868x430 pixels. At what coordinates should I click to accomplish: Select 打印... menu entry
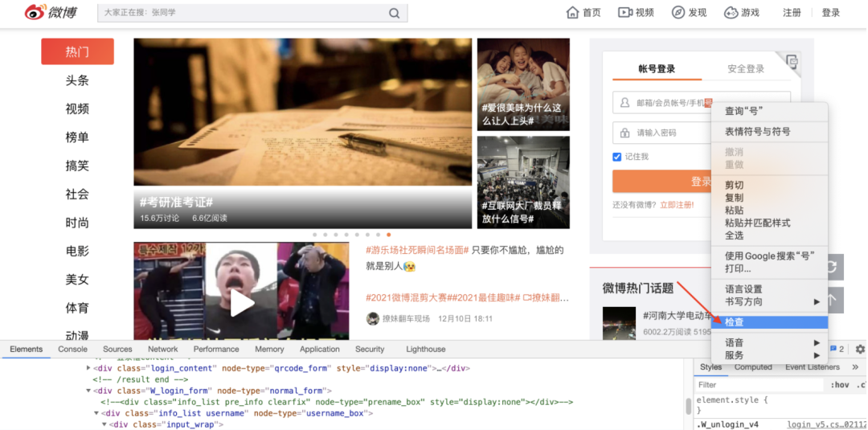pos(769,269)
